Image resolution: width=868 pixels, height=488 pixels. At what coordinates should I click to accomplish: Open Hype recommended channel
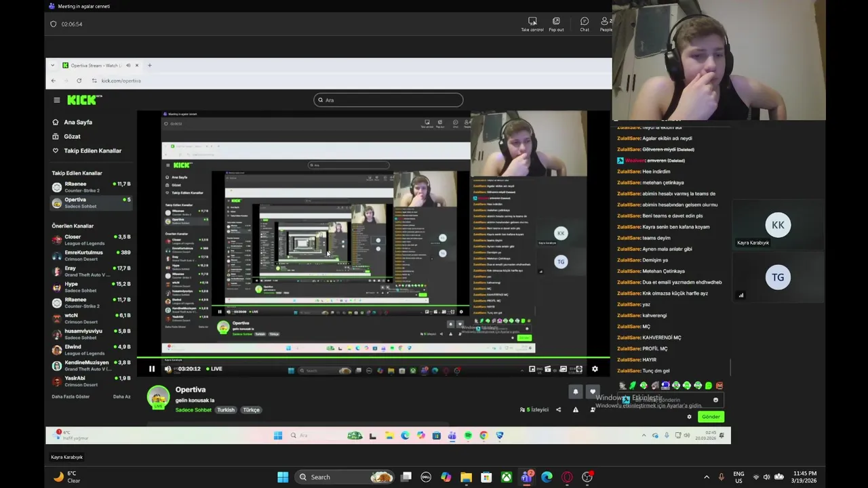91,287
